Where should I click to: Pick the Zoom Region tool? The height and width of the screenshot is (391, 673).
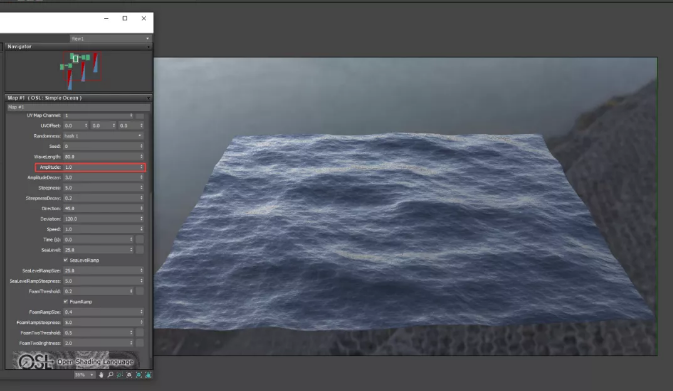[x=120, y=375]
